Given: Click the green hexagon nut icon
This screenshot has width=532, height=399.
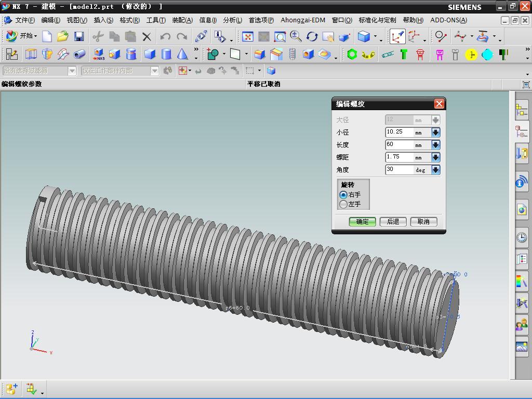Looking at the screenshot, I should [x=352, y=54].
